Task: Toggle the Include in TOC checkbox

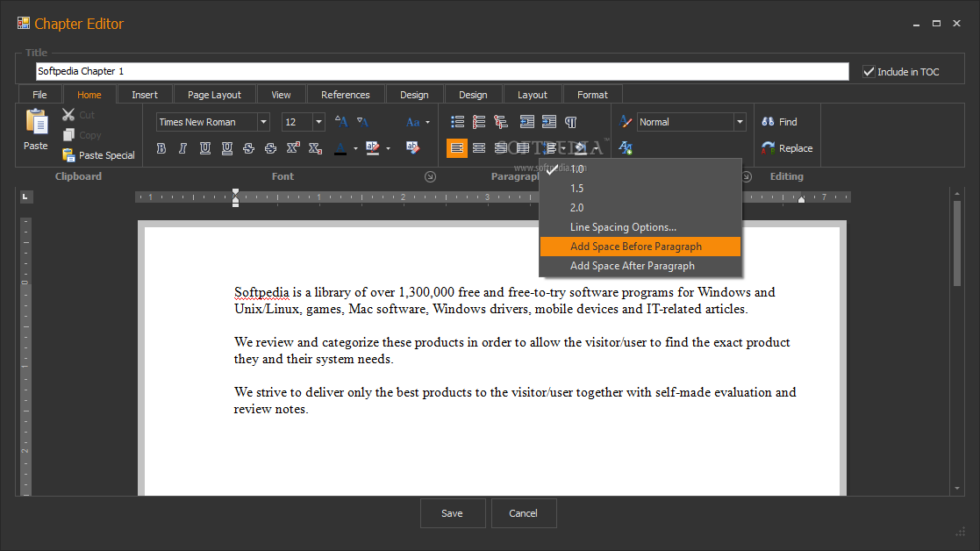Action: 869,71
